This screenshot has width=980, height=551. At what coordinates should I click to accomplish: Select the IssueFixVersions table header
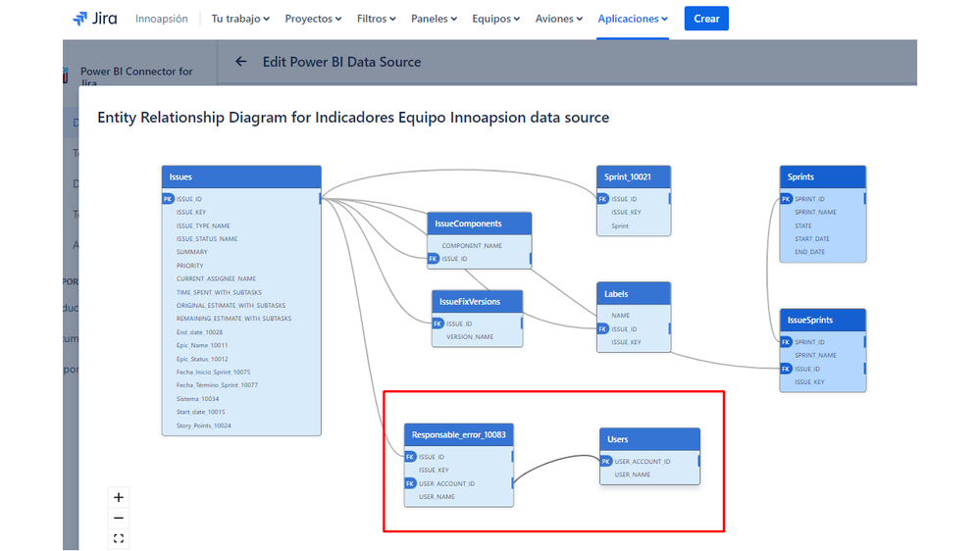(477, 302)
